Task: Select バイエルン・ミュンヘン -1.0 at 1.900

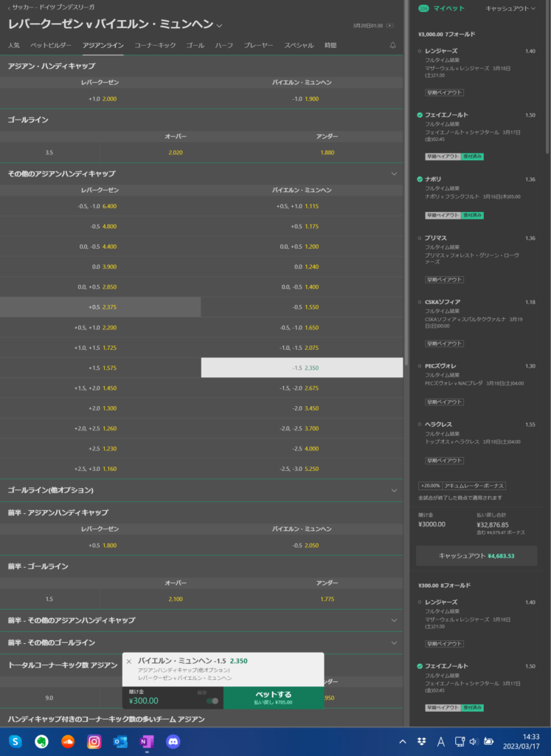Action: (302, 99)
